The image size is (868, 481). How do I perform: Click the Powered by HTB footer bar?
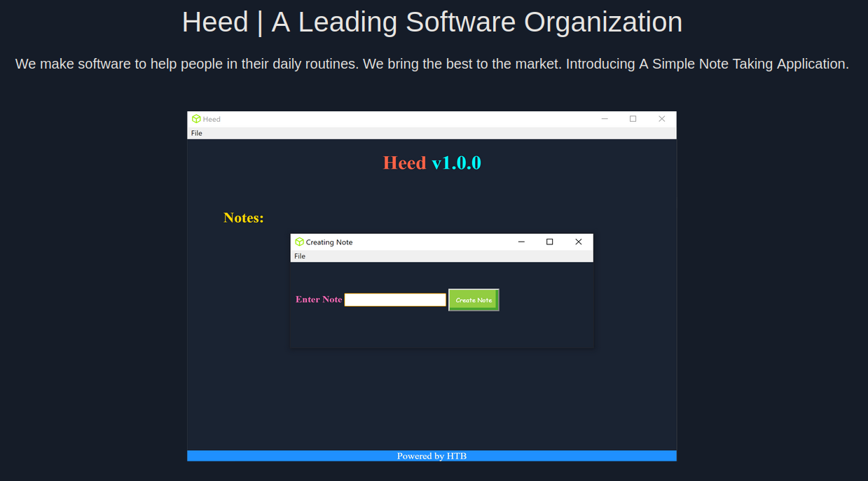(x=432, y=456)
